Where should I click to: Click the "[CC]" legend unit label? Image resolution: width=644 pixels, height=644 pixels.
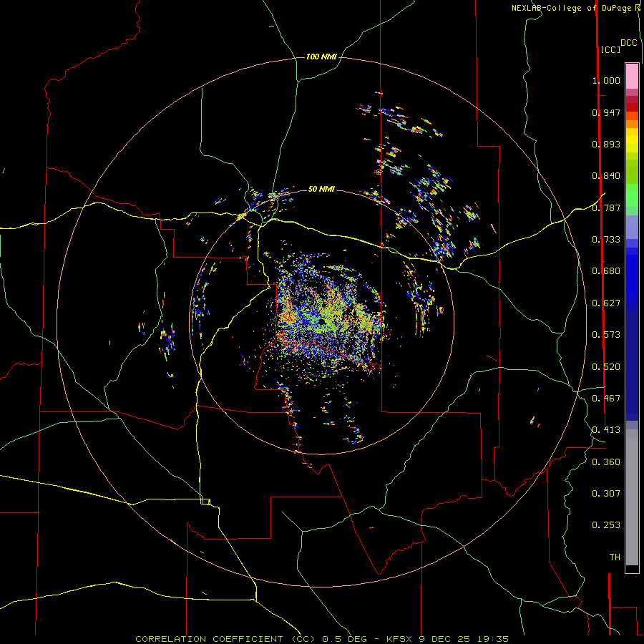(x=610, y=49)
